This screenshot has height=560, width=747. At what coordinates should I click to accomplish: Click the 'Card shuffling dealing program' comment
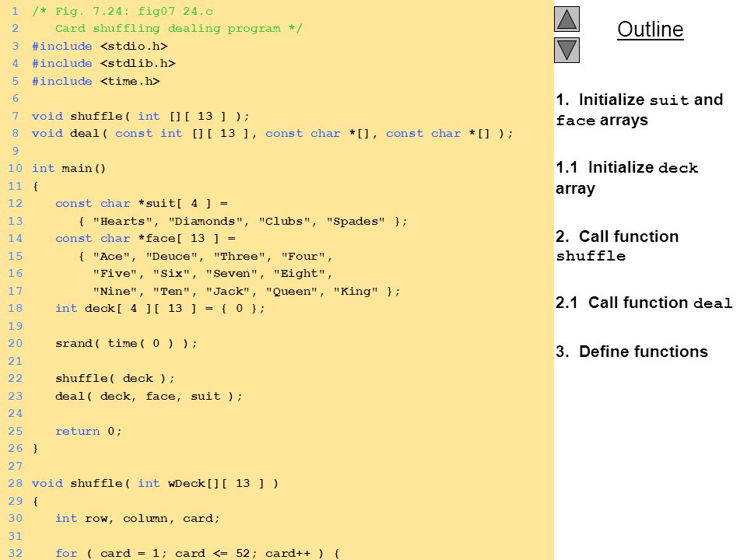click(178, 29)
